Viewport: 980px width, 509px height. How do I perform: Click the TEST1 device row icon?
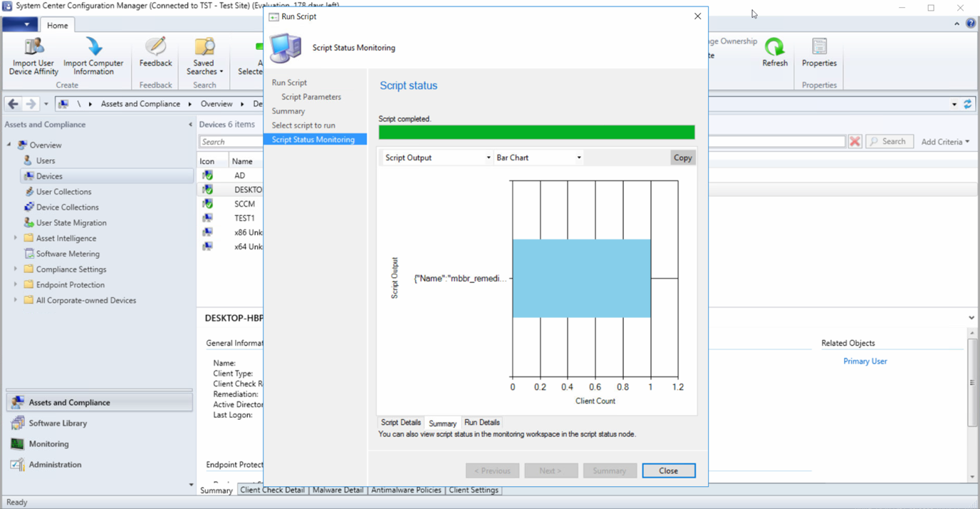[207, 218]
